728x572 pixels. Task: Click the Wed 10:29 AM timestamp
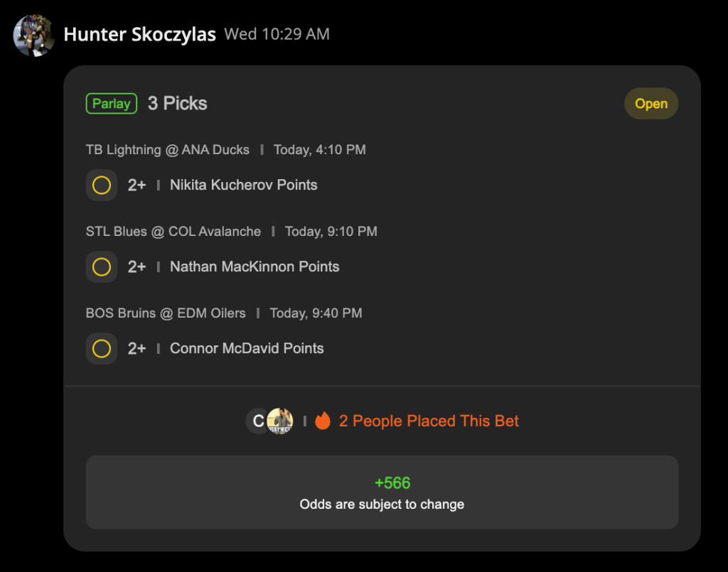[x=277, y=34]
